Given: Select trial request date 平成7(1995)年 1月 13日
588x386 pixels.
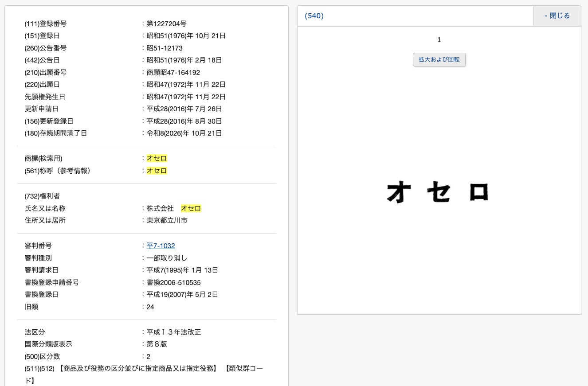Looking at the screenshot, I should click(183, 270).
